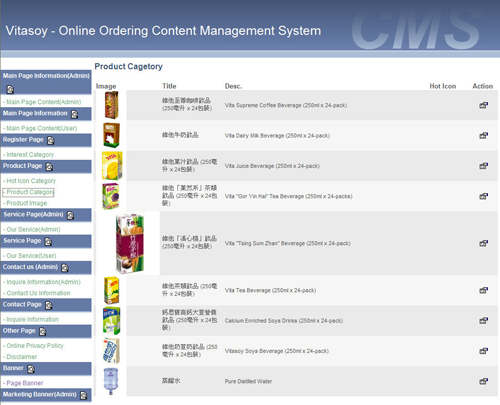Click the page icon next to Main Page Information
Image resolution: width=500 pixels, height=405 pixels.
coord(74,114)
